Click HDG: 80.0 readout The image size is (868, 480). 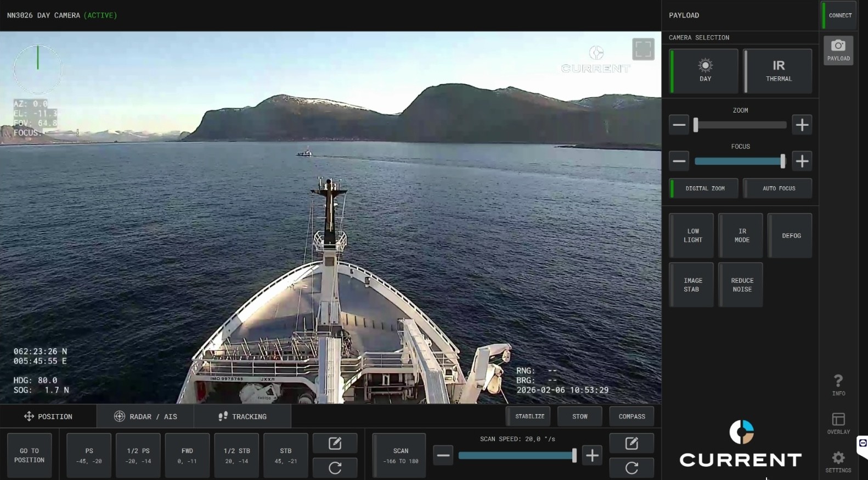click(x=35, y=380)
